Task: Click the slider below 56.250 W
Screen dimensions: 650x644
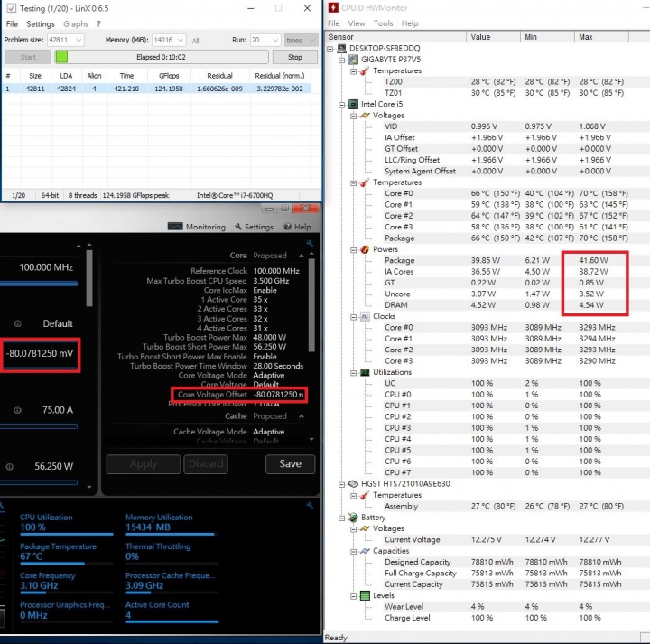Action: (x=39, y=482)
